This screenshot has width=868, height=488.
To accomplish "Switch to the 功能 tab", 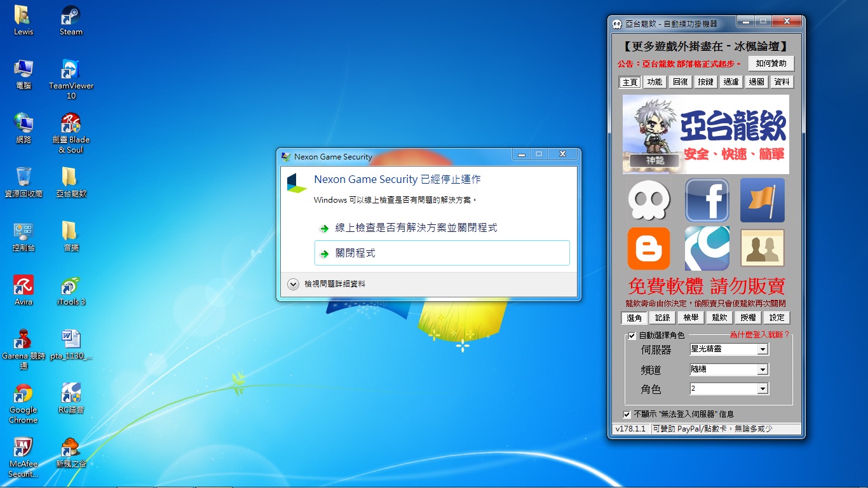I will [655, 82].
